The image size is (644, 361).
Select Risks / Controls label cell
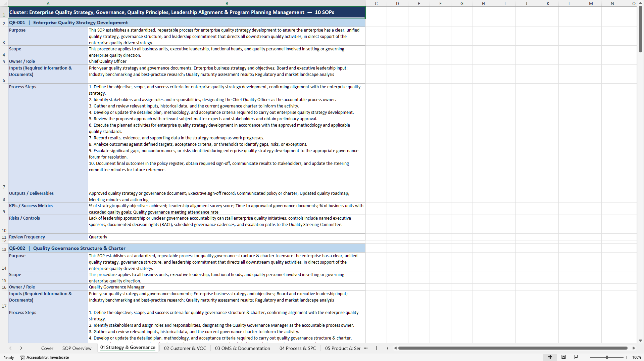point(48,224)
